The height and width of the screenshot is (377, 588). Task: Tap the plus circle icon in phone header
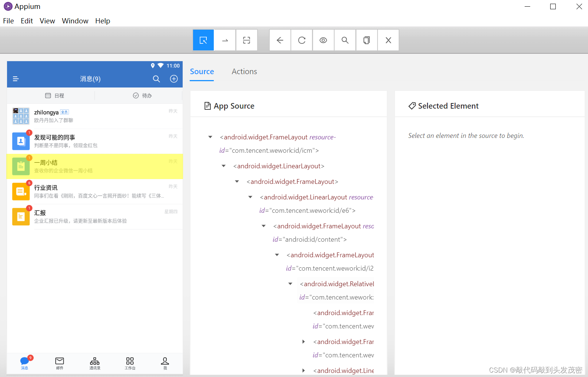[x=174, y=79]
